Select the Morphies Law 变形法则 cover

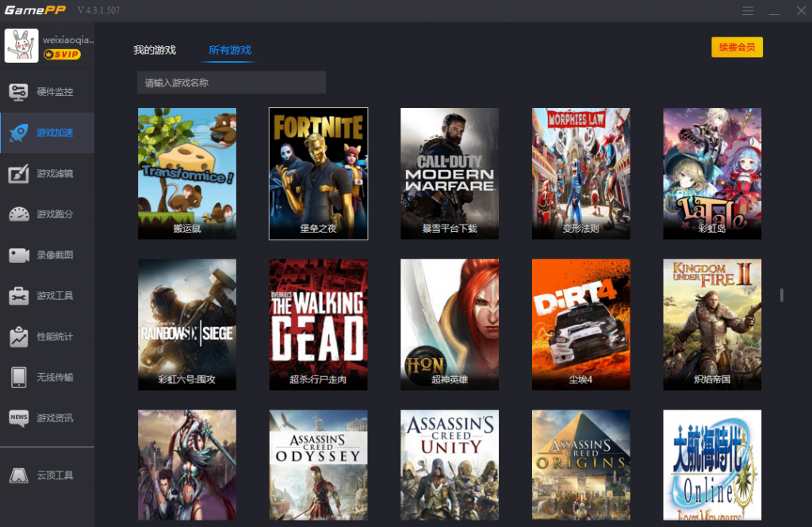pos(581,174)
